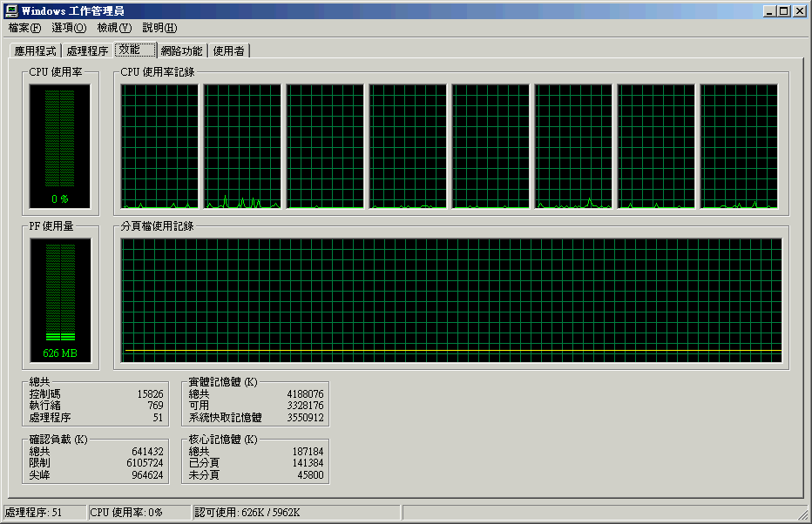The height and width of the screenshot is (524, 812).
Task: Click 未分頁 value 45800
Action: [311, 475]
